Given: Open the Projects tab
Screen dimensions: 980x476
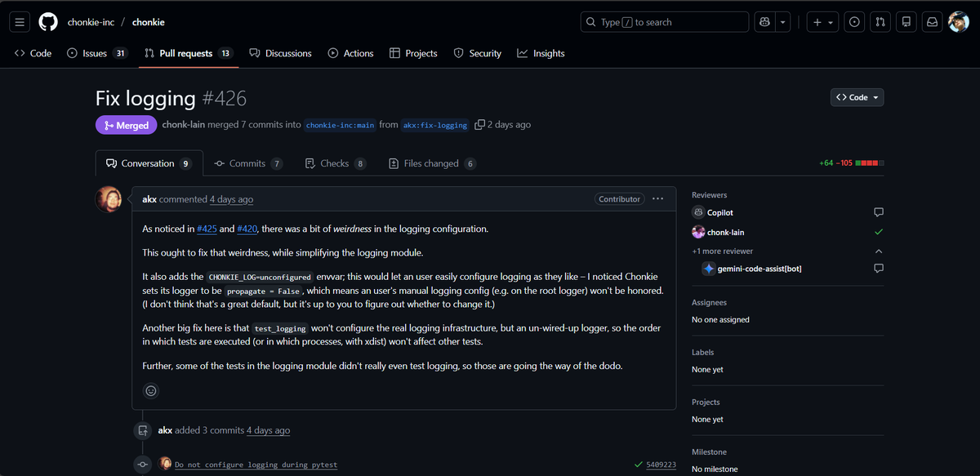Looking at the screenshot, I should [x=413, y=53].
